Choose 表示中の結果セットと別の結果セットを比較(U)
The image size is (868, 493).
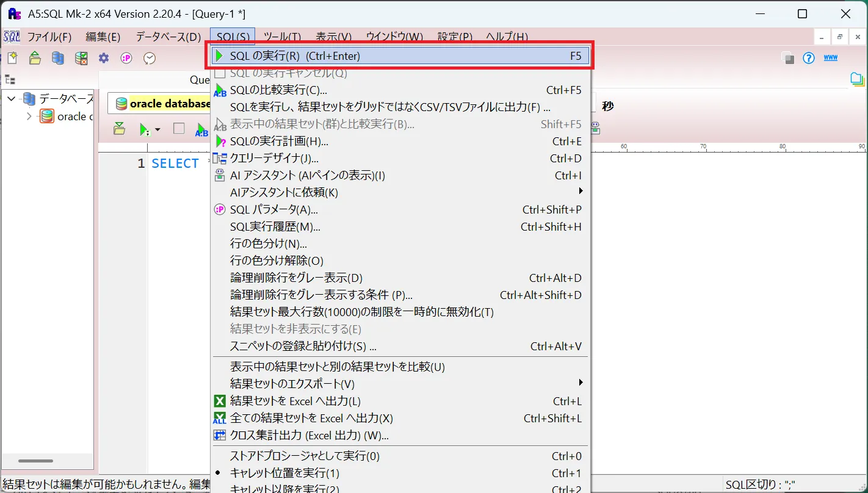pyautogui.click(x=400, y=367)
